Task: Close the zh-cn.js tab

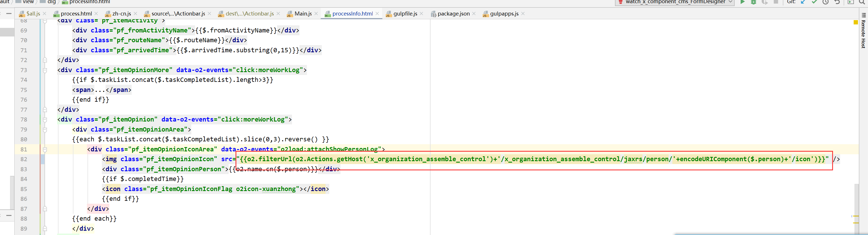Action: 135,14
